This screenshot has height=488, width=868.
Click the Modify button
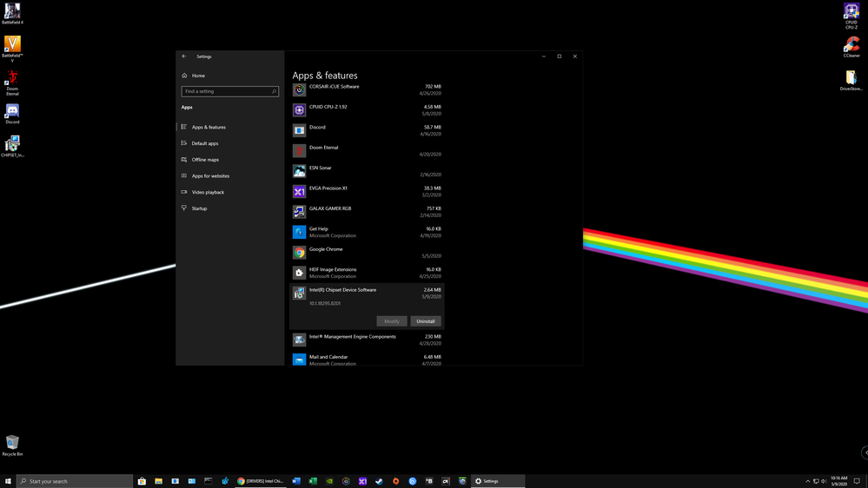tap(392, 321)
